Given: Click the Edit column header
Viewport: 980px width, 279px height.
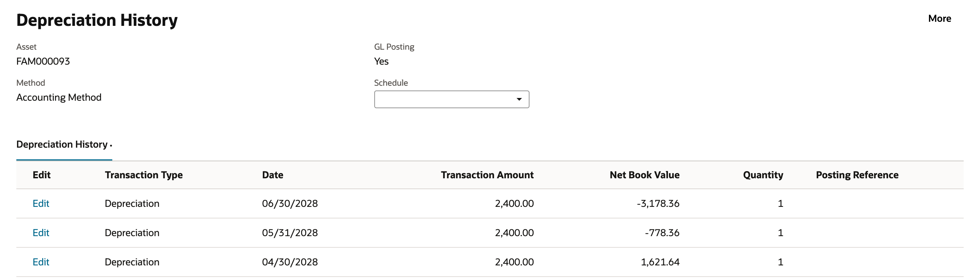Looking at the screenshot, I should [x=42, y=175].
